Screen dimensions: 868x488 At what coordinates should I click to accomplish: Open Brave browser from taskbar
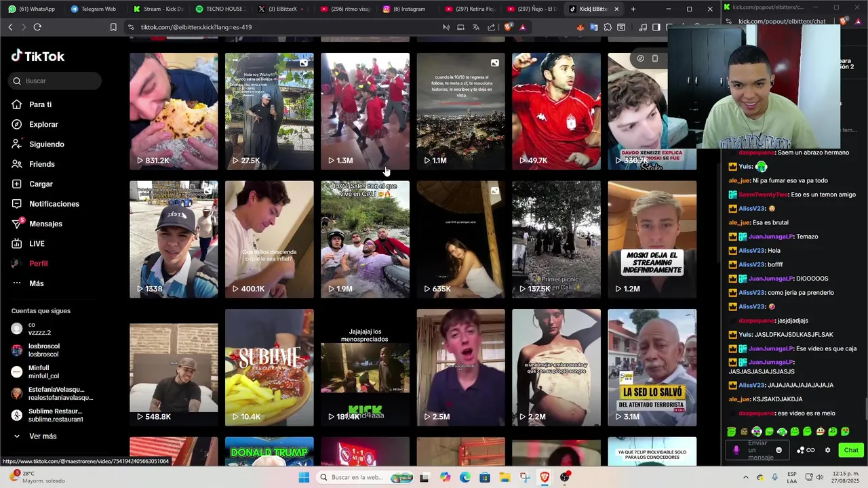[x=545, y=477]
